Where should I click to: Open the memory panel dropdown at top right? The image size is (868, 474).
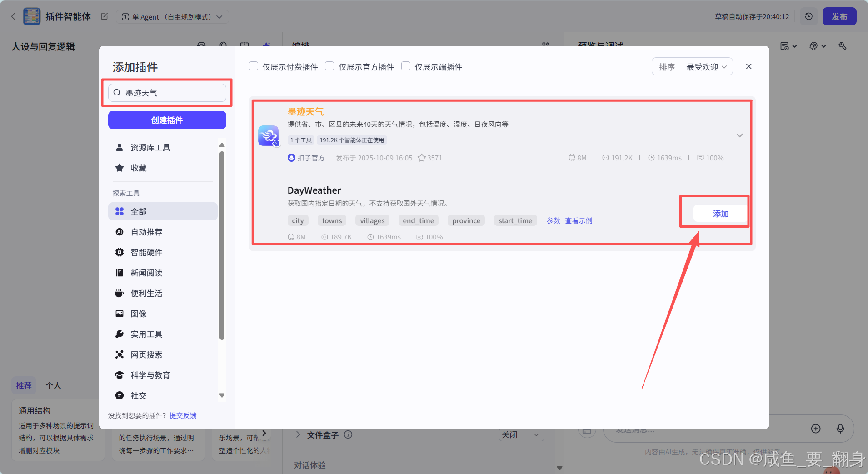tap(788, 46)
